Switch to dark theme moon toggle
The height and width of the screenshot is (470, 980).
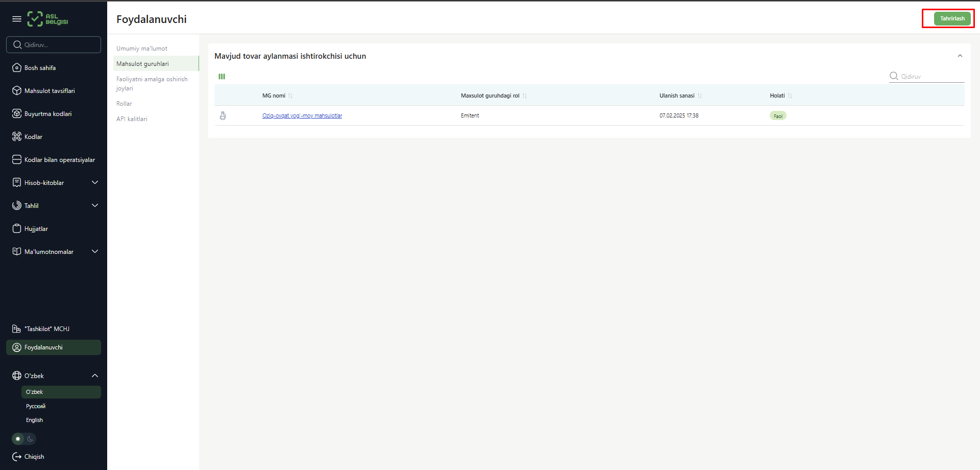pyautogui.click(x=30, y=439)
